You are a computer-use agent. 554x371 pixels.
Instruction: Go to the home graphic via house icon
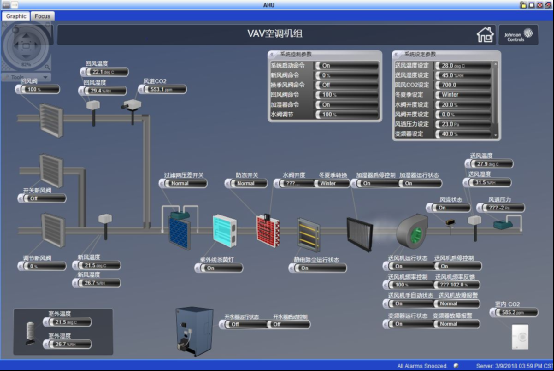tap(485, 35)
